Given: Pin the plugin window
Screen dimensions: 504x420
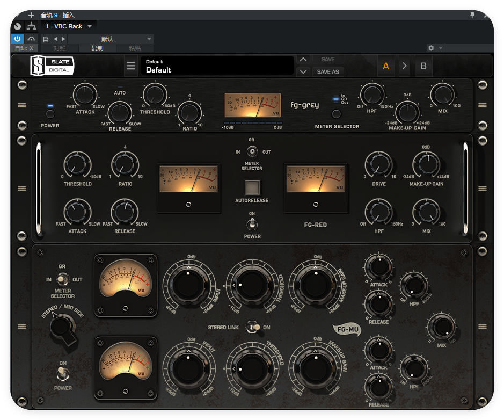Looking at the screenshot, I should [472, 15].
